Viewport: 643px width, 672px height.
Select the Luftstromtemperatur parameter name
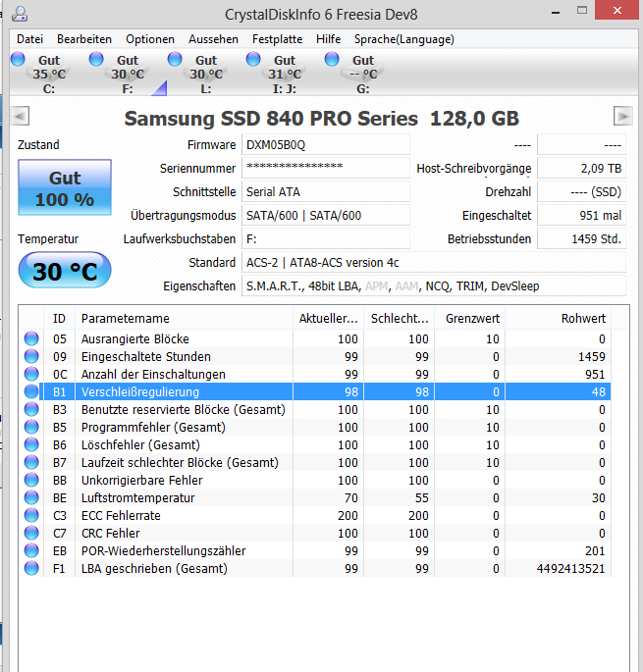pyautogui.click(x=137, y=498)
